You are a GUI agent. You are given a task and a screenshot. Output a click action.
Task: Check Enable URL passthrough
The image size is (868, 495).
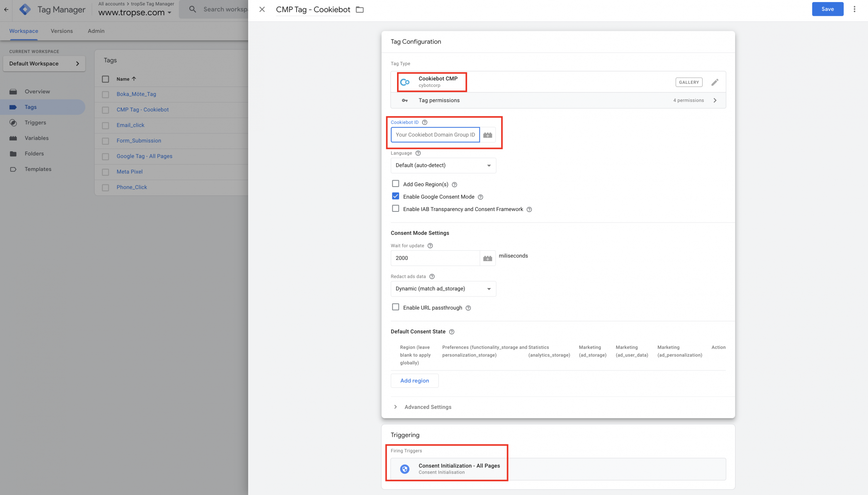[x=395, y=307]
